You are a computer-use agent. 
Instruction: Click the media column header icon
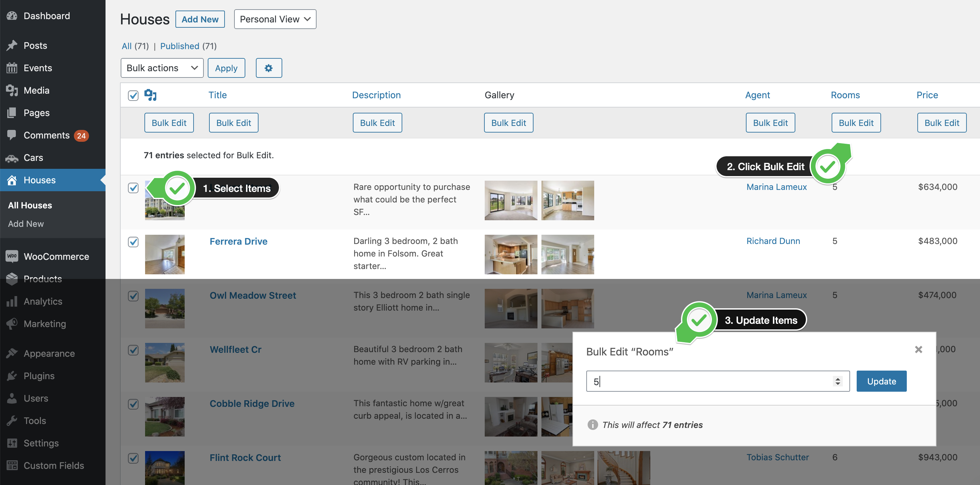151,95
